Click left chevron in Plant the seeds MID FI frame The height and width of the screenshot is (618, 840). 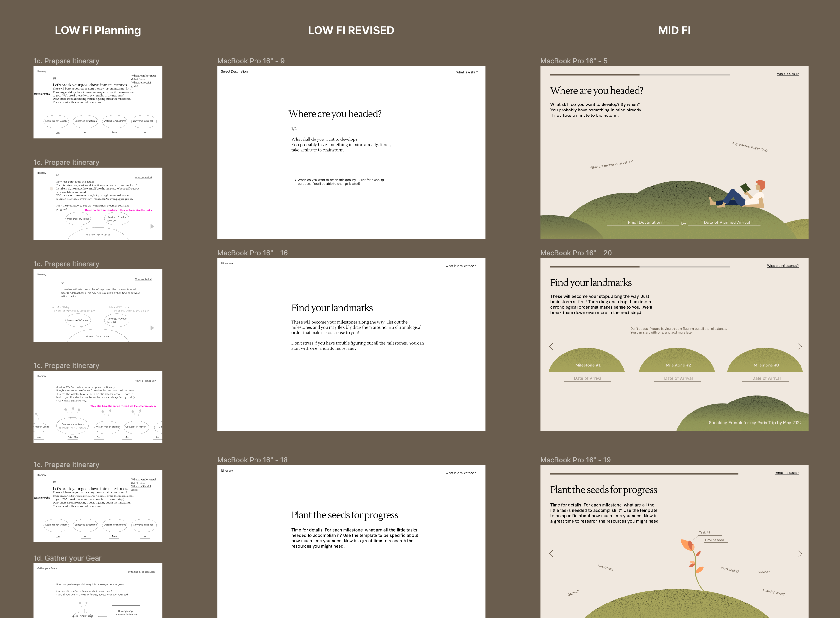click(x=551, y=554)
